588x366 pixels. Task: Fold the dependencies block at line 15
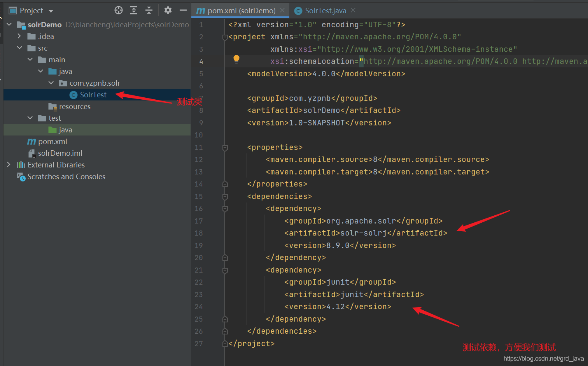click(x=225, y=197)
